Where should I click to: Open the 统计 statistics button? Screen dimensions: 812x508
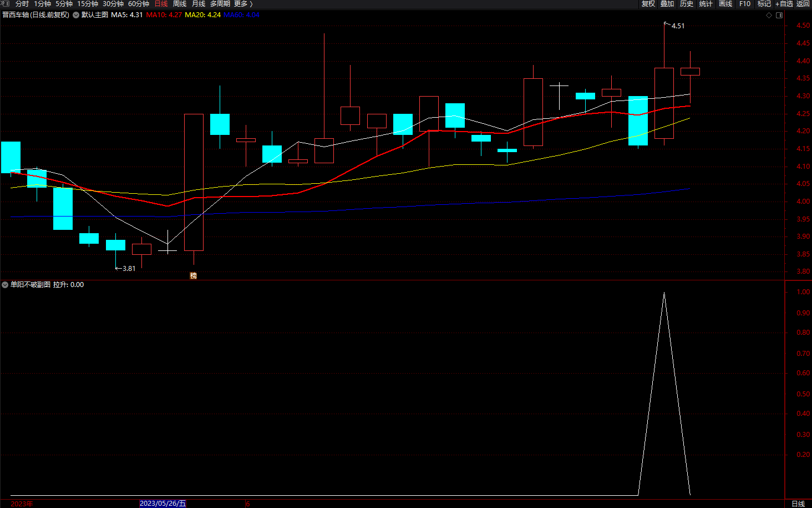pos(706,4)
